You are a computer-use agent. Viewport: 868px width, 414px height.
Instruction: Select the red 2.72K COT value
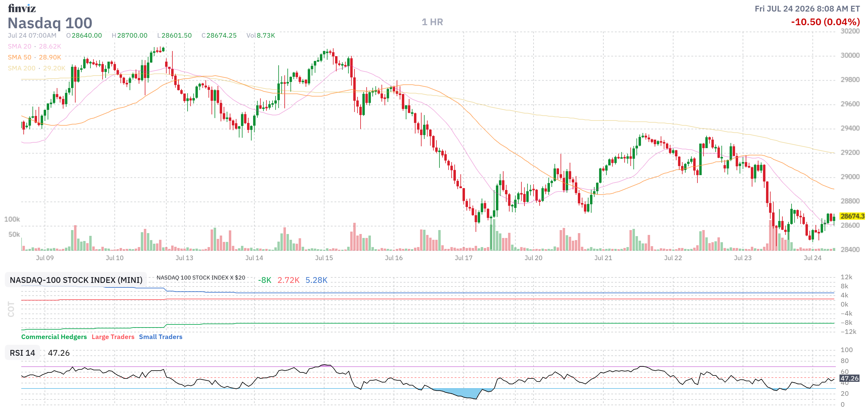click(288, 280)
